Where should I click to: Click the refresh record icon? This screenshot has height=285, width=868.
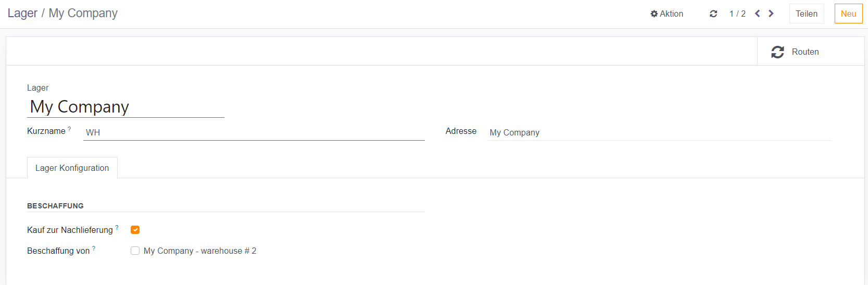click(x=713, y=14)
